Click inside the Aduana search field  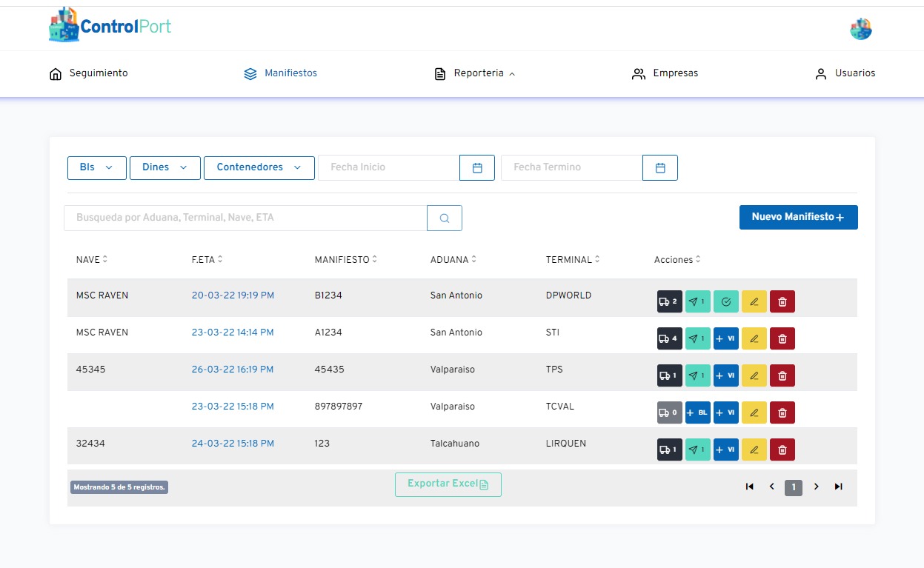(x=245, y=218)
